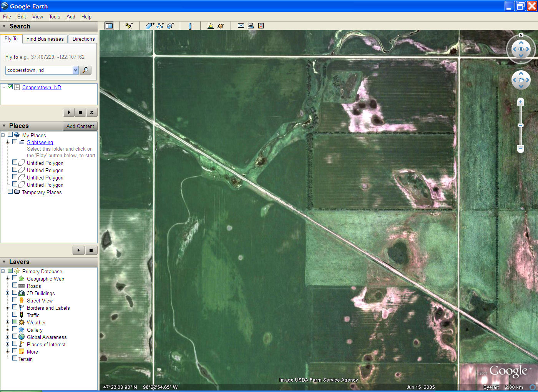538x392 pixels.
Task: Open the View menu
Action: 38,17
